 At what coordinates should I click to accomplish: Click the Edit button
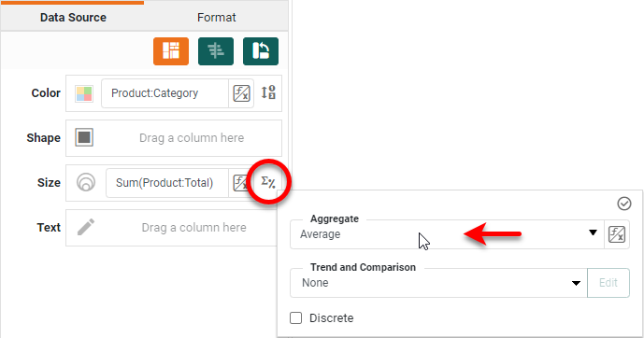pos(608,283)
